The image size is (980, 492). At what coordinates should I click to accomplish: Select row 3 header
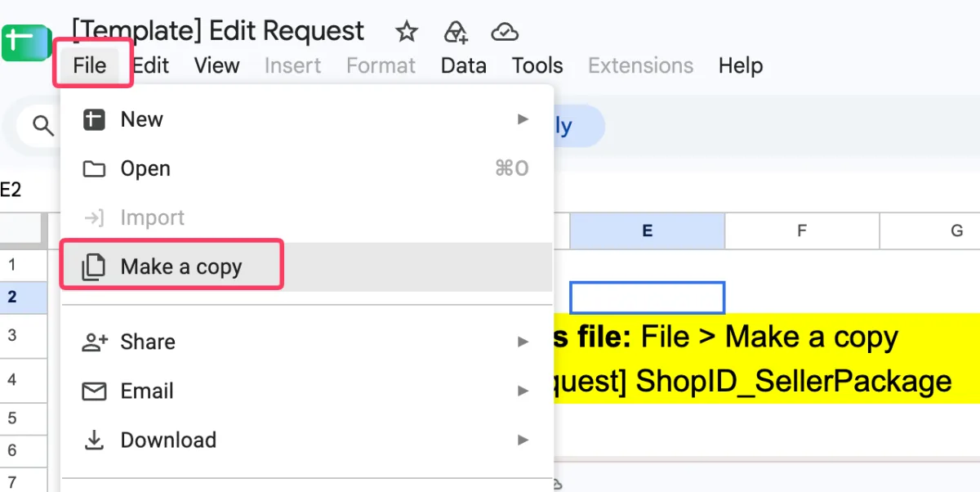[24, 335]
